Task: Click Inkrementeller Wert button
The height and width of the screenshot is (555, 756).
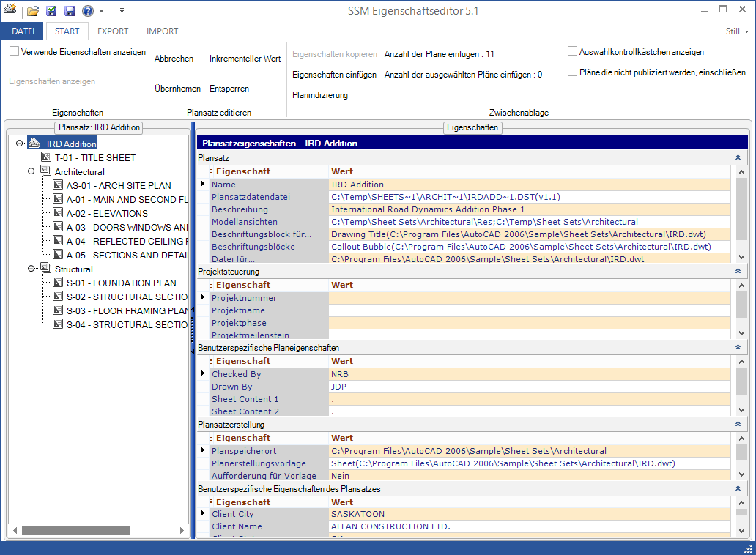Action: tap(245, 59)
